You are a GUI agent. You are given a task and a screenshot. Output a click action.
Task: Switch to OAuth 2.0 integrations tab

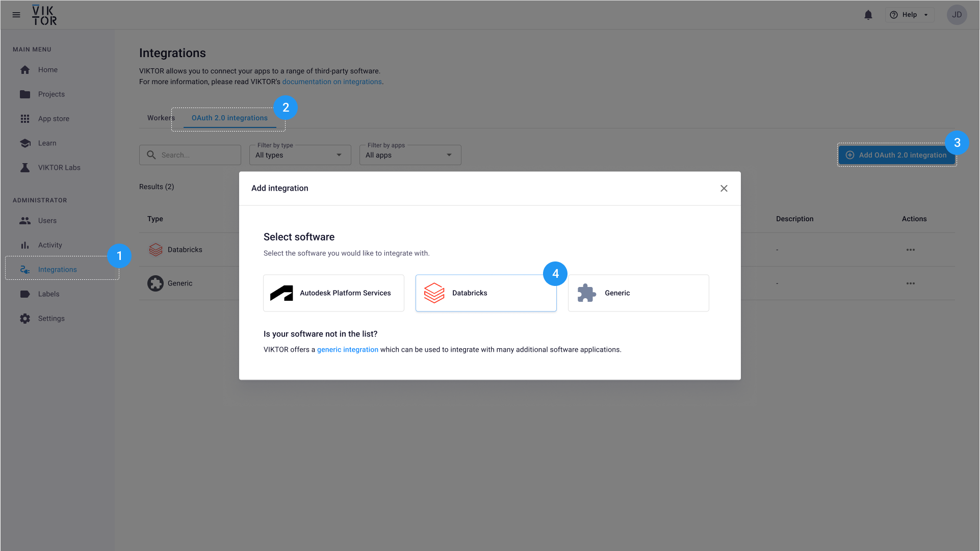click(x=229, y=118)
